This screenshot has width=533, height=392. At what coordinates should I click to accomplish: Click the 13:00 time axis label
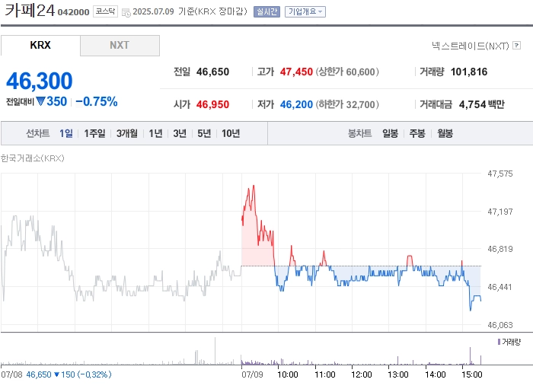(x=398, y=374)
